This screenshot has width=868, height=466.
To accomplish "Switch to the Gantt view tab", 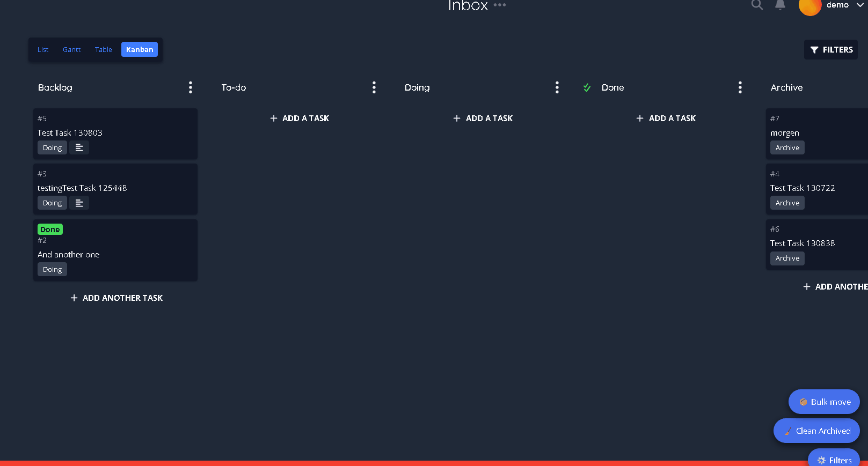I will tap(71, 49).
